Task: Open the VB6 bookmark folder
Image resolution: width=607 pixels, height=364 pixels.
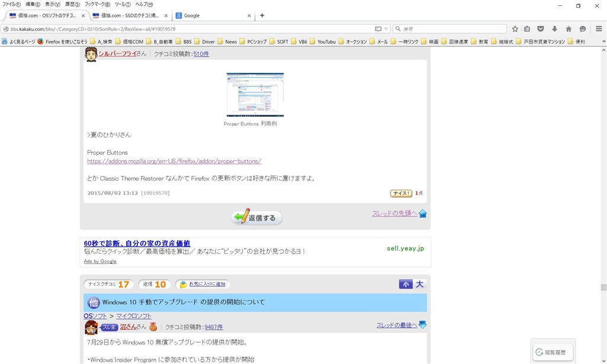Action: [x=299, y=41]
